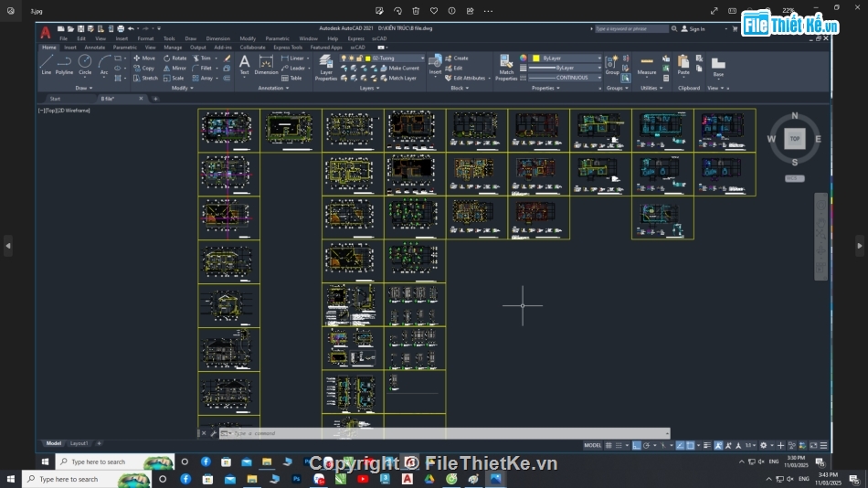Click the object color wheel icon
Viewport: 868px width, 488px height.
coord(524,58)
